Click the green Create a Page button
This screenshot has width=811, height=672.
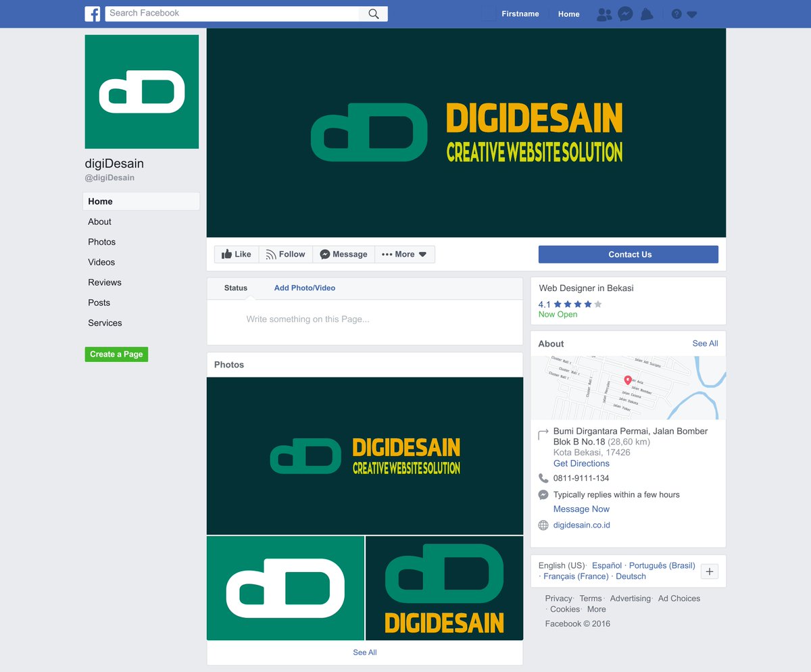pos(116,354)
